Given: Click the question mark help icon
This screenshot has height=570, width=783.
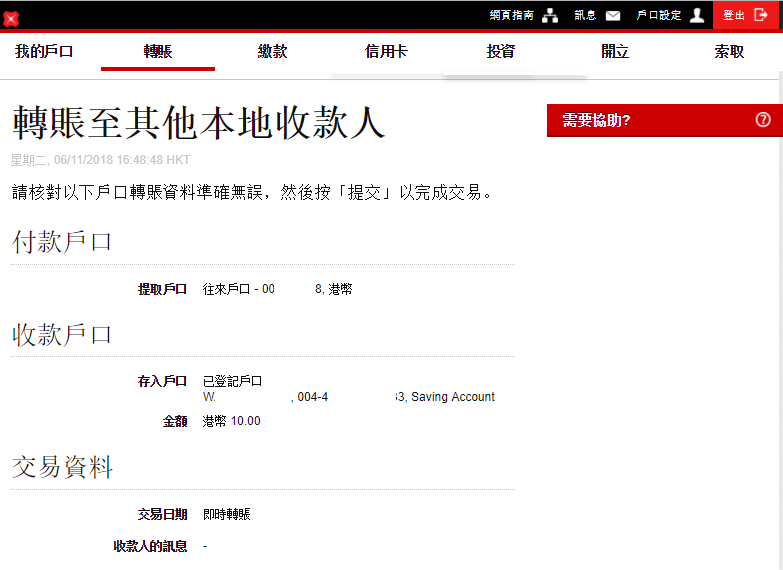Looking at the screenshot, I should pyautogui.click(x=763, y=120).
